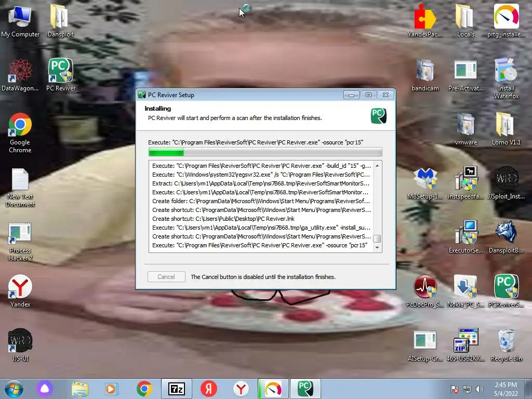Click PC Reviver logo in setup header
Screen dimensions: 532x399
(379, 116)
